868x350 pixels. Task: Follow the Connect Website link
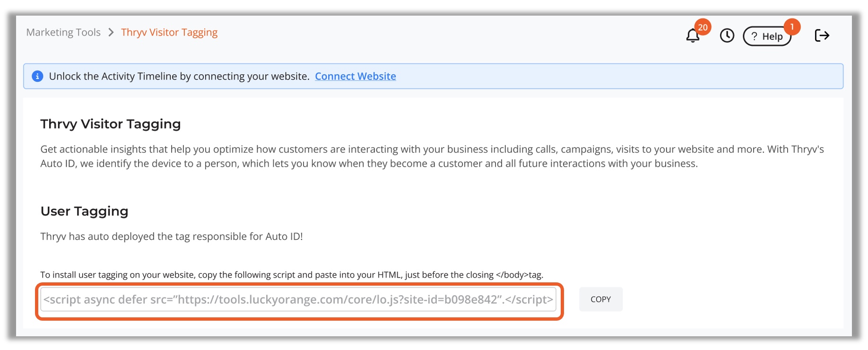click(x=355, y=76)
